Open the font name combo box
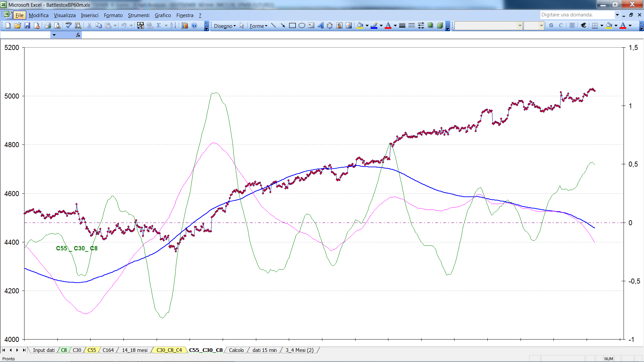 (x=489, y=25)
